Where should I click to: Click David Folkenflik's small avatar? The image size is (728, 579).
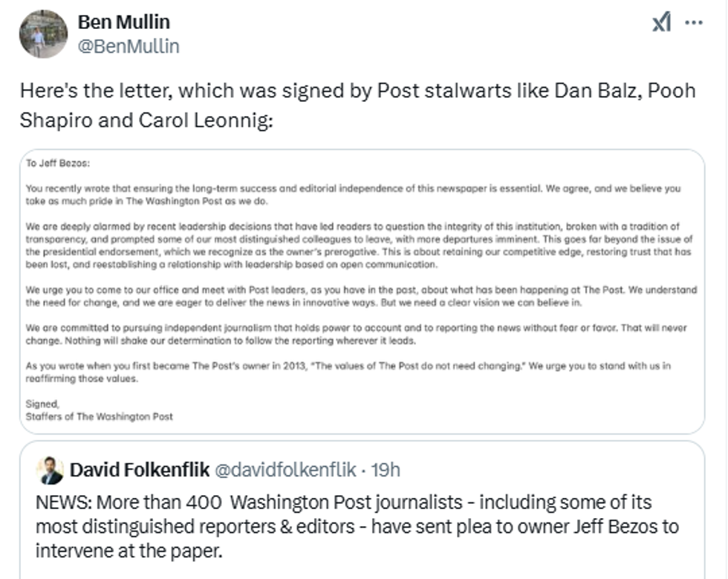click(49, 470)
